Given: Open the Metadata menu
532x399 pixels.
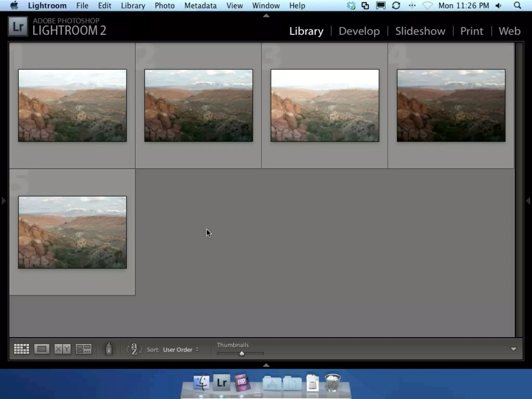Looking at the screenshot, I should pos(200,5).
